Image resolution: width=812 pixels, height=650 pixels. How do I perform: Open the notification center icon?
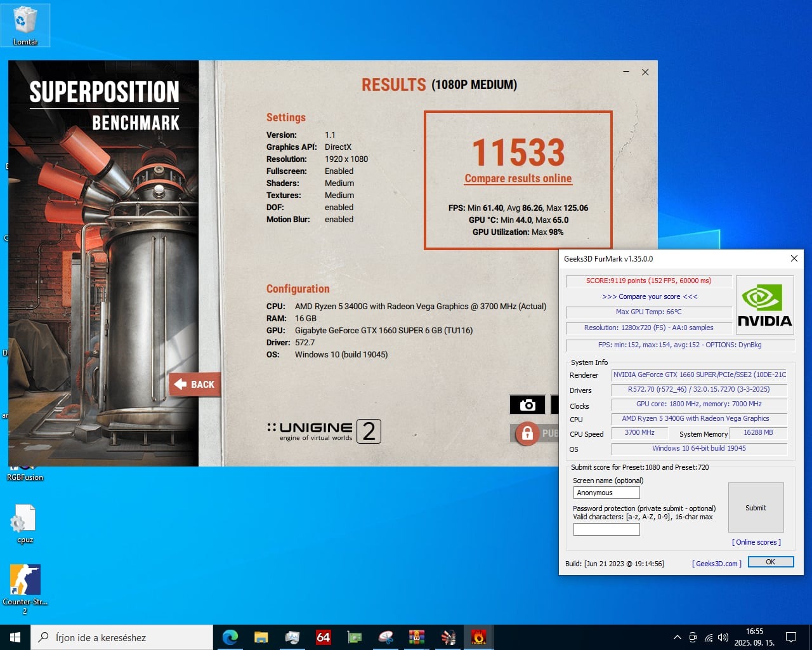tap(791, 637)
